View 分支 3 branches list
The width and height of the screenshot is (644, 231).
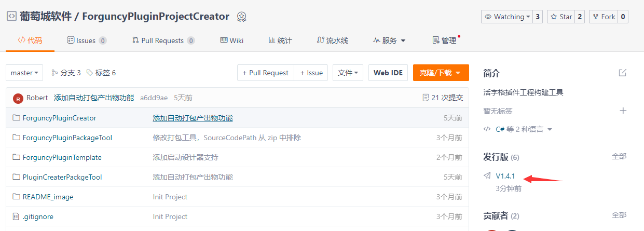click(x=66, y=73)
